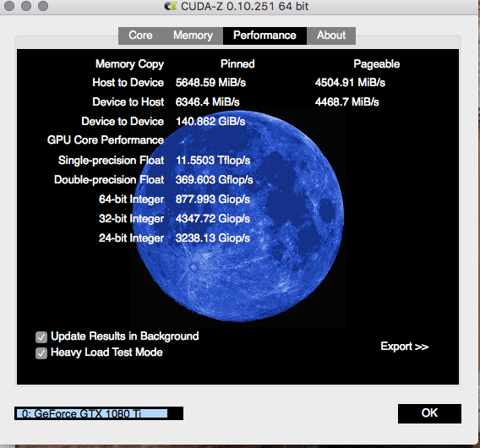Image resolution: width=480 pixels, height=448 pixels.
Task: Close the CUDA-Z window
Action: pyautogui.click(x=9, y=6)
